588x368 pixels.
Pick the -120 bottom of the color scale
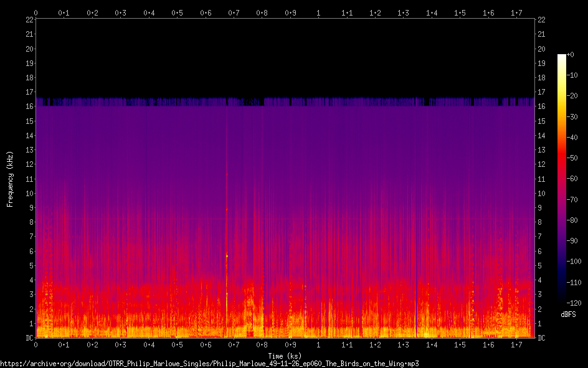[x=562, y=301]
